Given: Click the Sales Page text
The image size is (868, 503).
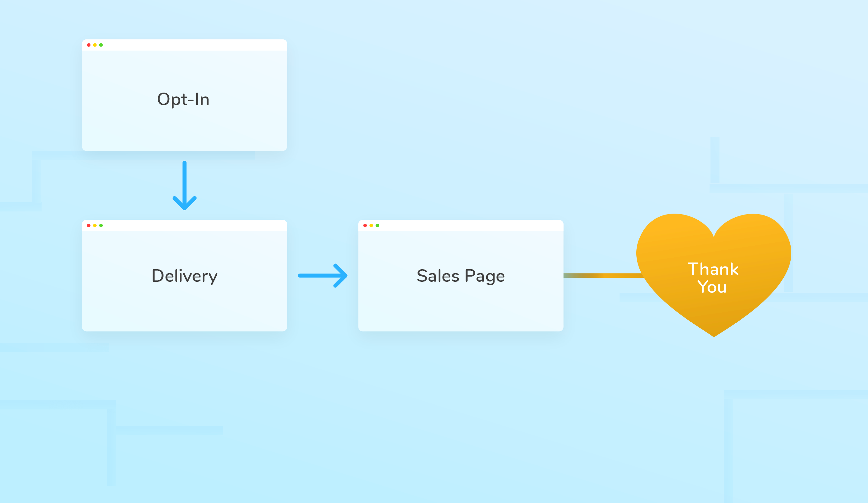Looking at the screenshot, I should click(x=461, y=275).
